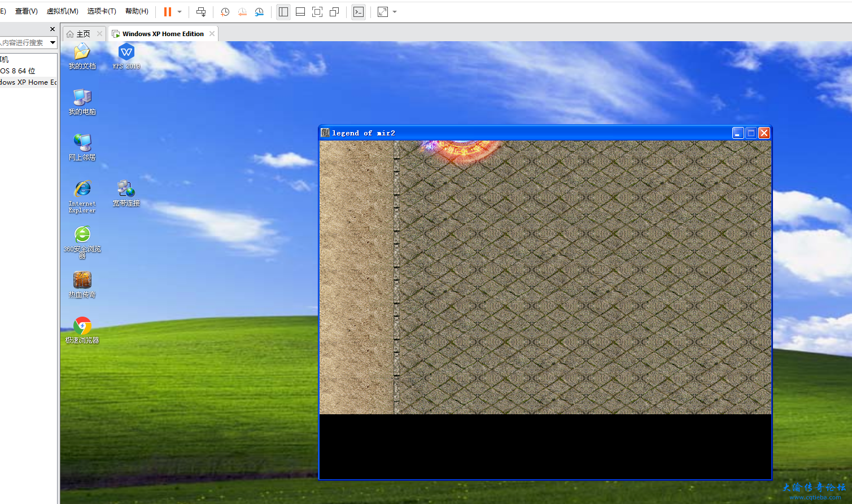Select the Internet Explorer desktop icon

tap(82, 196)
